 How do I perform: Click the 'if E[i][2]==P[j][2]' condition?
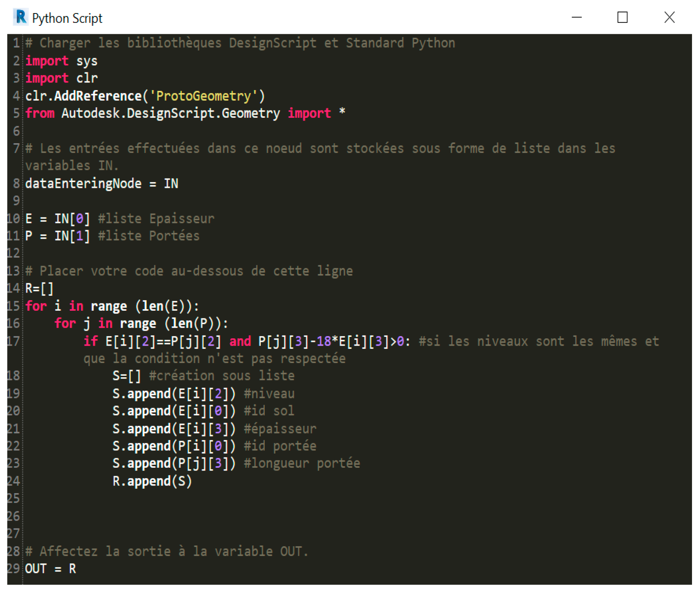tap(153, 341)
